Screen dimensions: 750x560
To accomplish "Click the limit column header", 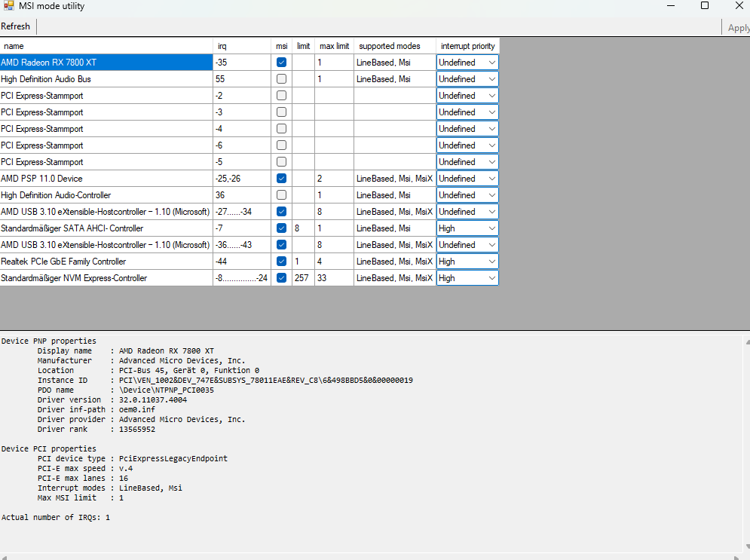I will 303,46.
